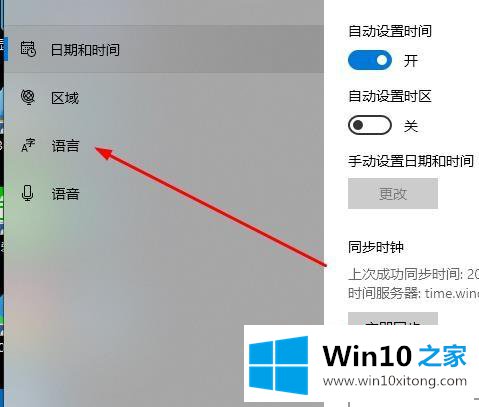Open the www.win10xitong.com link
The height and width of the screenshot is (407, 479).
pyautogui.click(x=395, y=381)
